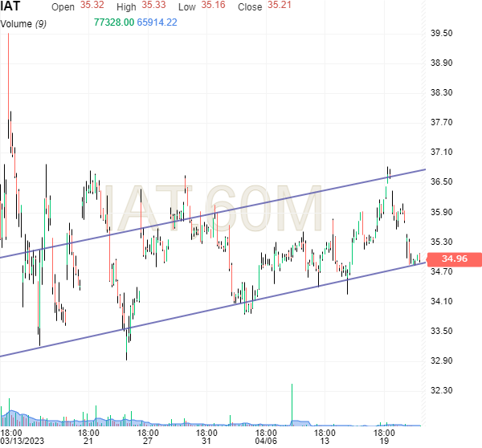482x448 pixels.
Task: Click the Open price value 35.32
Action: [85, 7]
